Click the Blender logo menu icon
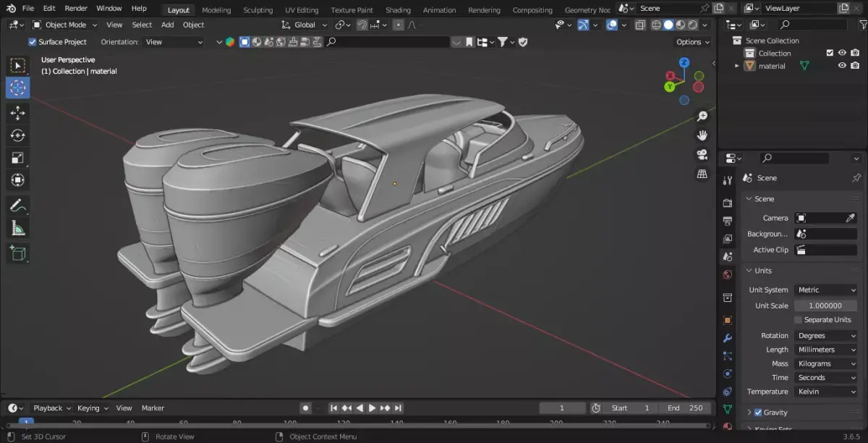This screenshot has height=443, width=868. [x=11, y=9]
